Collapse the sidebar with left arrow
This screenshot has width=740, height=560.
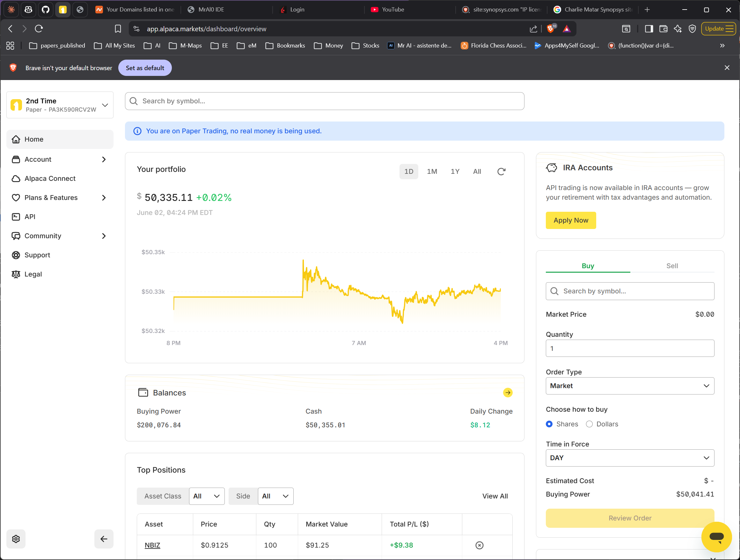click(104, 539)
